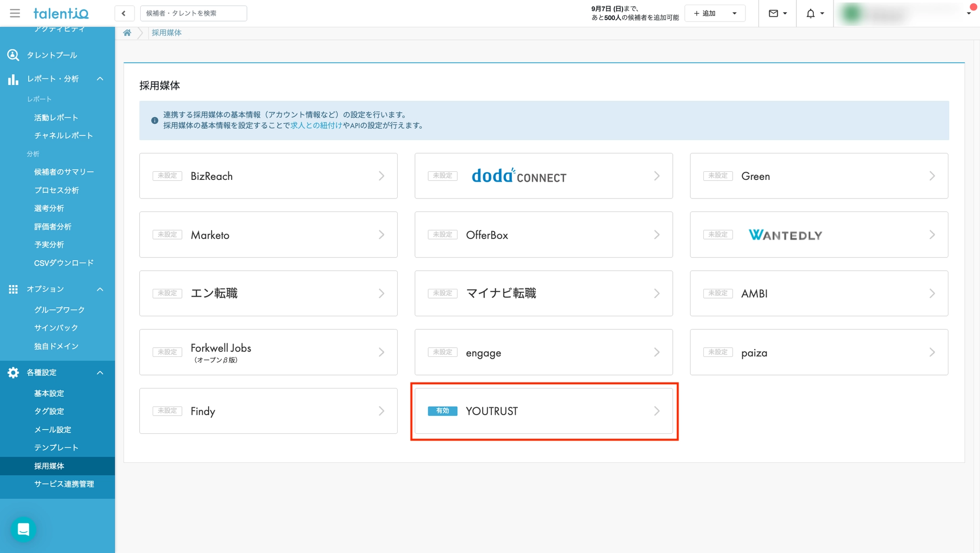This screenshot has width=980, height=553.
Task: Click the 採用媒体 breadcrumb link
Action: [x=167, y=33]
